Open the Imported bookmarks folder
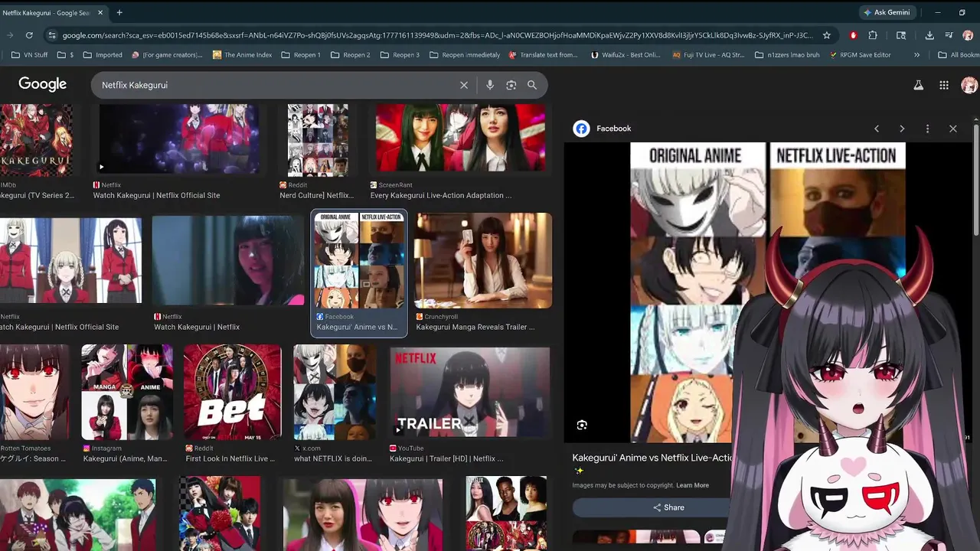The width and height of the screenshot is (980, 551). [x=103, y=55]
